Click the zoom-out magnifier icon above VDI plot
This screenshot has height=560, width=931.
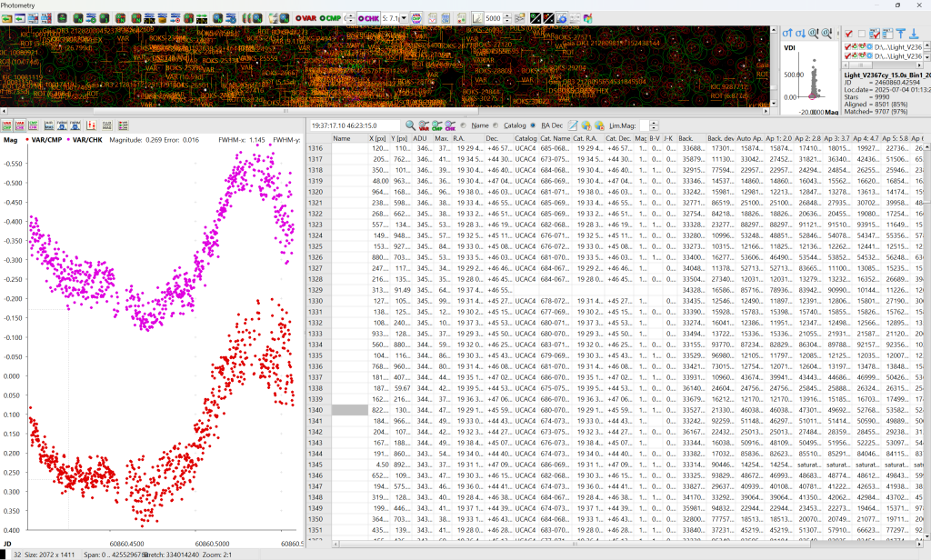(826, 34)
